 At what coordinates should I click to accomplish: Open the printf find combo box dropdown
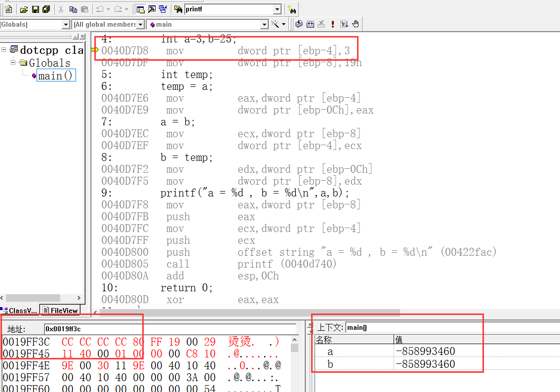(277, 9)
